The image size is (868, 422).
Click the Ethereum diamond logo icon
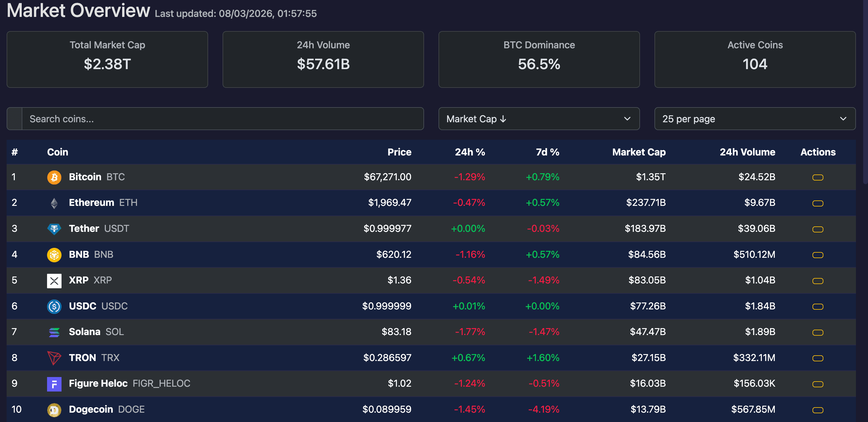[x=54, y=203]
